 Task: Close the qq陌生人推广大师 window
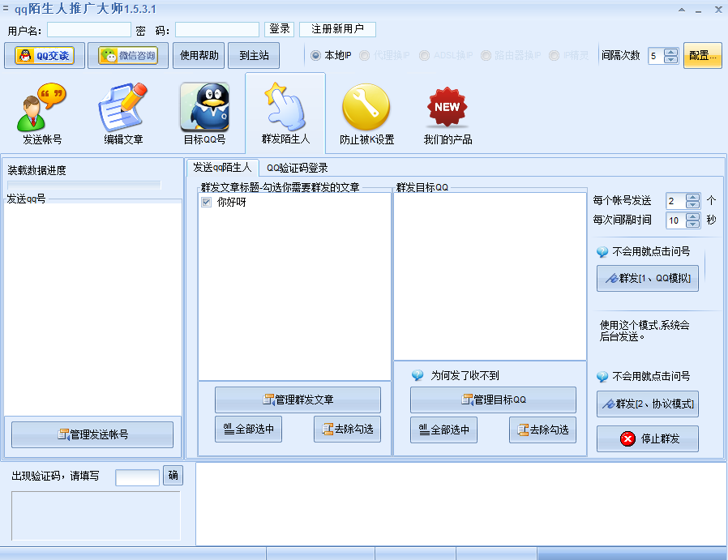718,9
